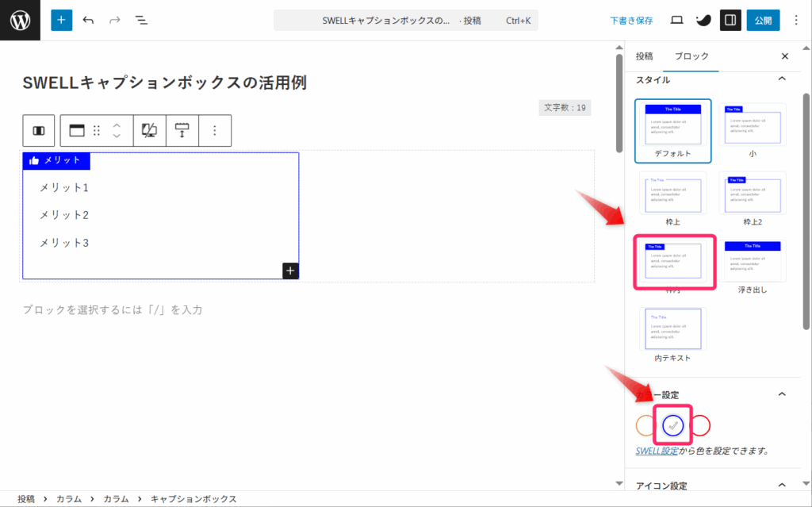Click the メリット3 text line
812x507 pixels.
coord(64,243)
